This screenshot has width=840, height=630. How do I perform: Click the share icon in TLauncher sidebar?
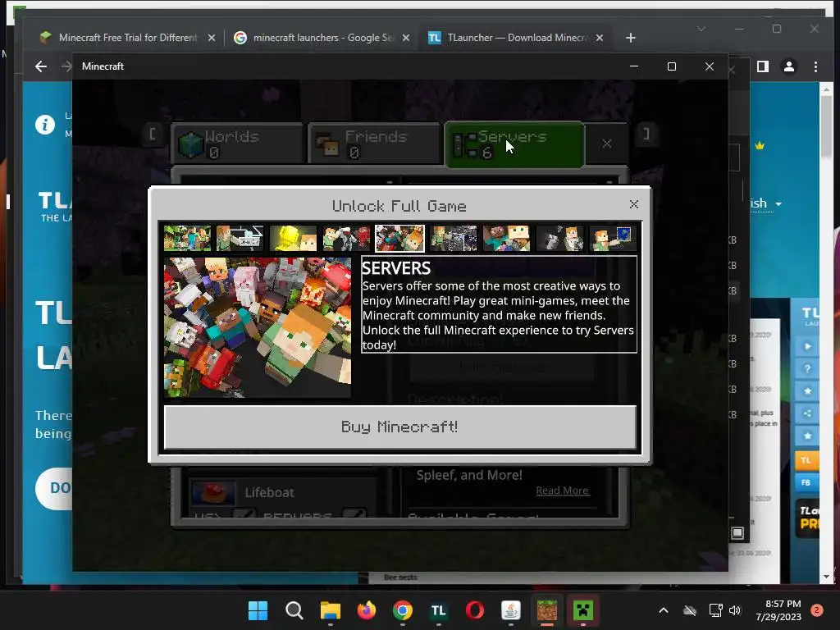(807, 413)
